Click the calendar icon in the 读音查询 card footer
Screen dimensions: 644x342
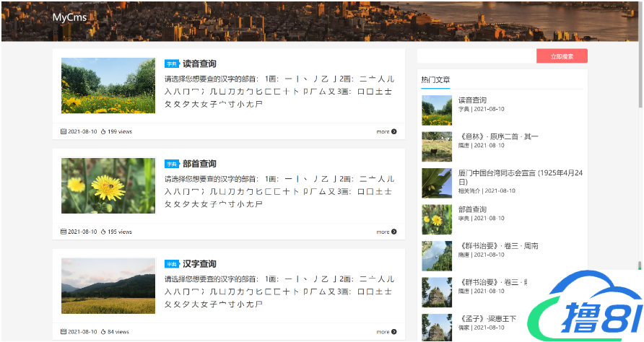pos(64,132)
